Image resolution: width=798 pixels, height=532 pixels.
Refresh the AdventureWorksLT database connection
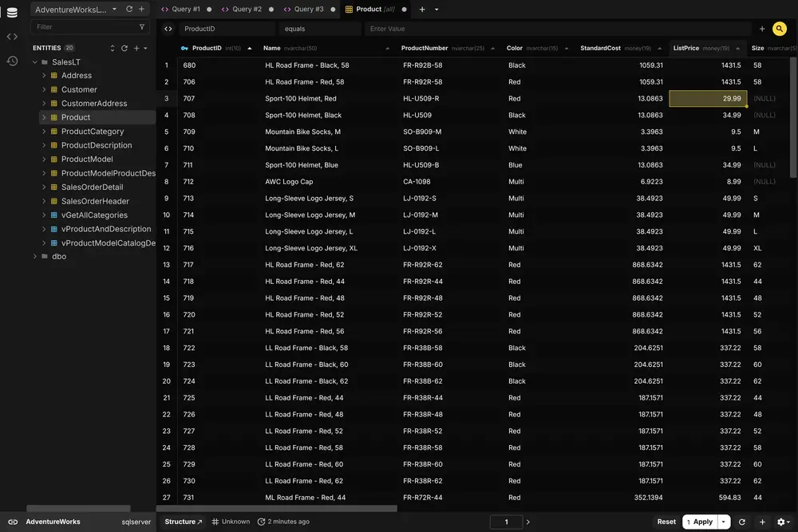(x=129, y=9)
